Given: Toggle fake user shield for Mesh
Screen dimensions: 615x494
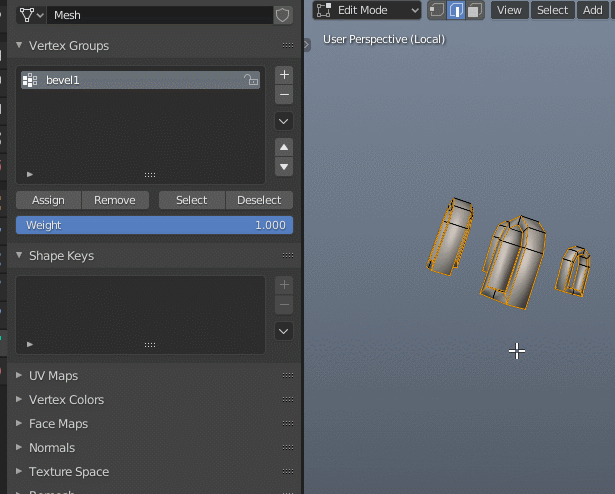Looking at the screenshot, I should pos(282,15).
